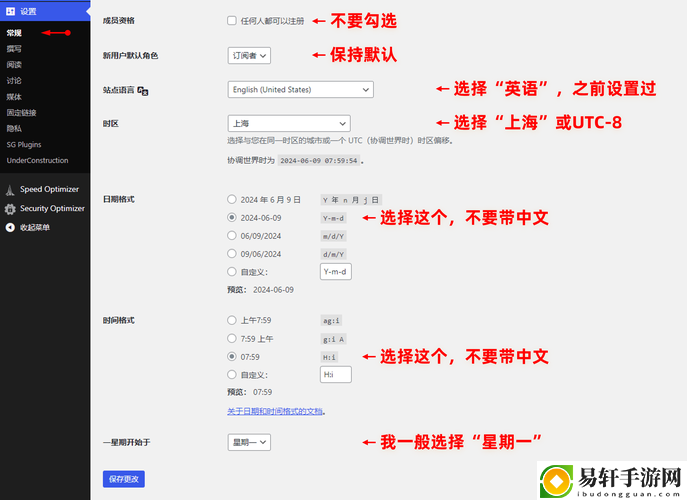687x500 pixels.
Task: Open the week starts on dropdown
Action: point(249,442)
